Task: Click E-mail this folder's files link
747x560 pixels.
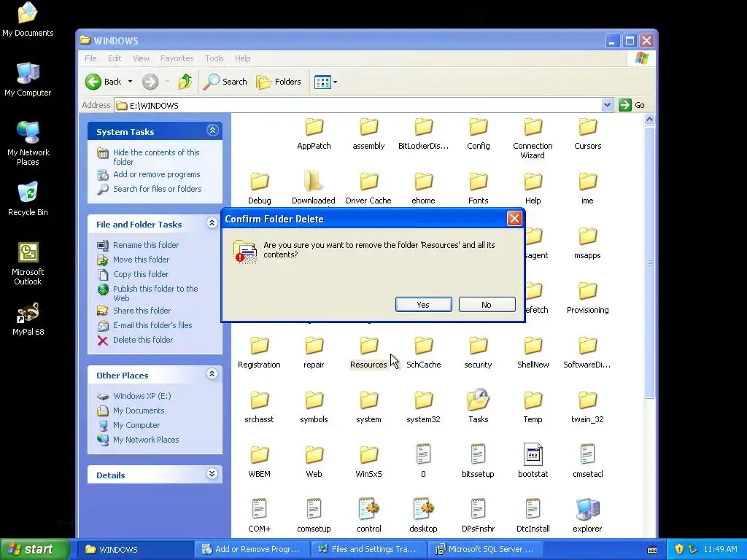Action: click(x=152, y=325)
